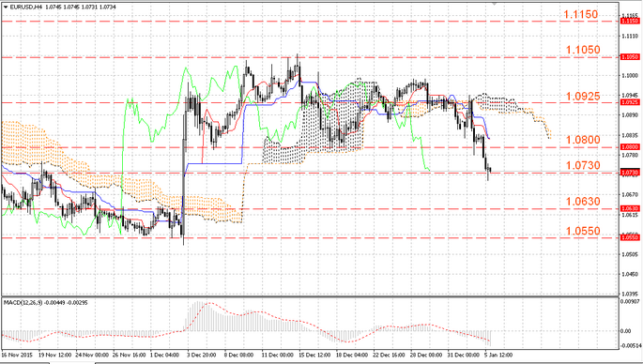Viewport: 643px width, 364px height.
Task: Select the orange 1.1150 level label
Action: tap(581, 14)
